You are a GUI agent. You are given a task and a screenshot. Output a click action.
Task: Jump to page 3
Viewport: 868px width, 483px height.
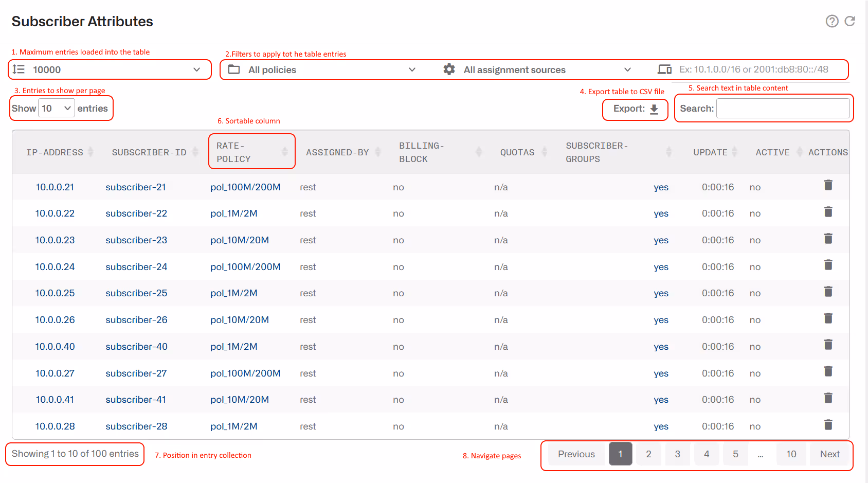tap(677, 454)
